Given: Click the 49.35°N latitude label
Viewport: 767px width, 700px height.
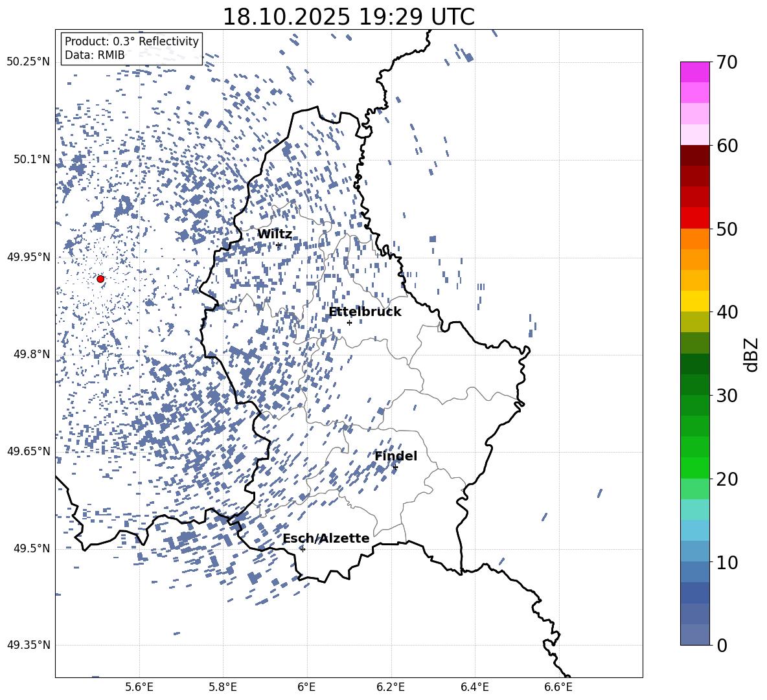Looking at the screenshot, I should [29, 645].
